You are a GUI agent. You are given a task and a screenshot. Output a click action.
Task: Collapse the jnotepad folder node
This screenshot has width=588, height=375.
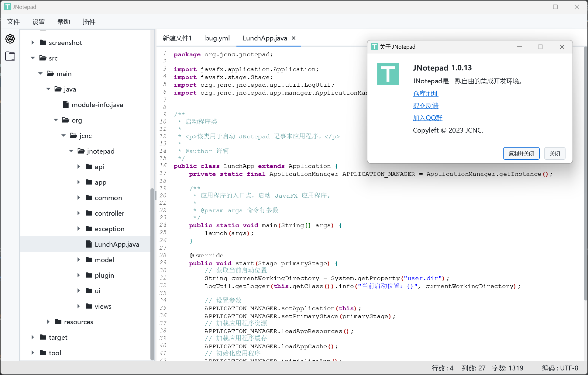tap(71, 151)
